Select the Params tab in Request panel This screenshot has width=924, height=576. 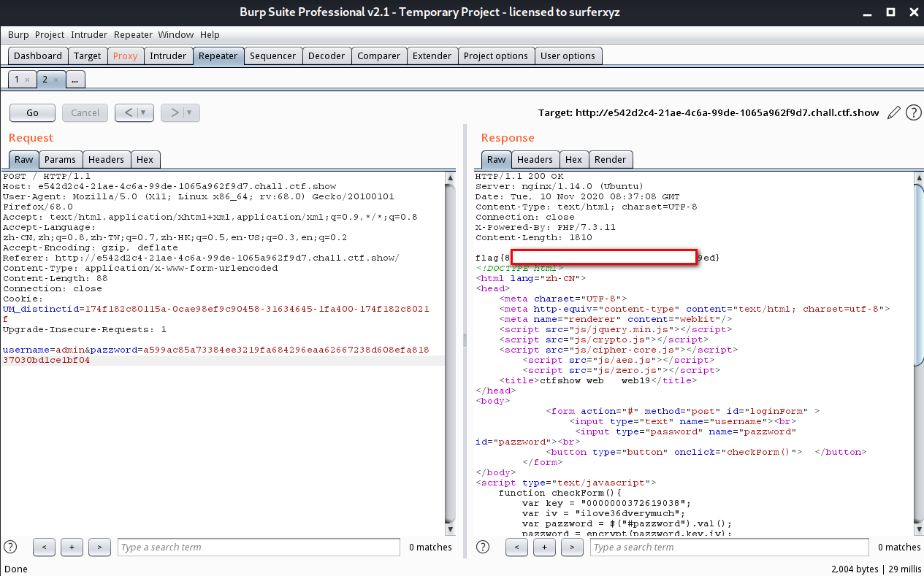coord(60,160)
